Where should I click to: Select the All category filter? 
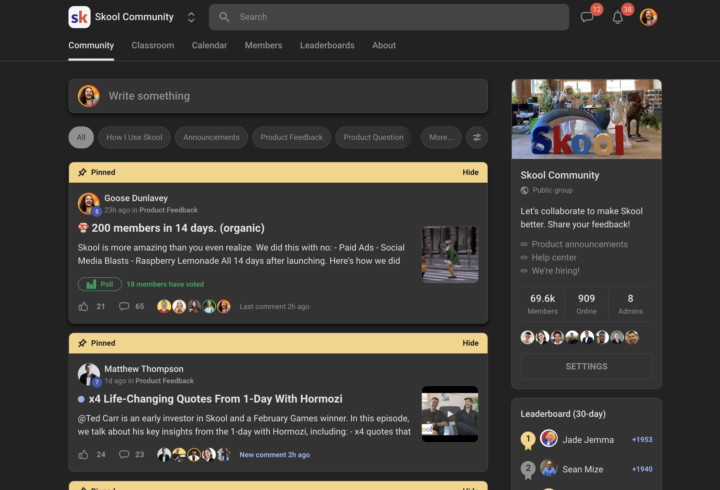tap(81, 137)
